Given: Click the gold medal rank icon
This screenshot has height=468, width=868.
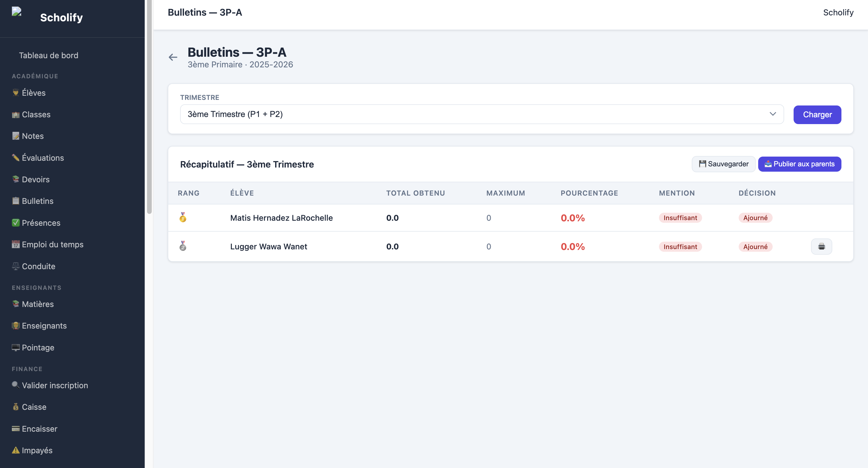Looking at the screenshot, I should point(183,217).
